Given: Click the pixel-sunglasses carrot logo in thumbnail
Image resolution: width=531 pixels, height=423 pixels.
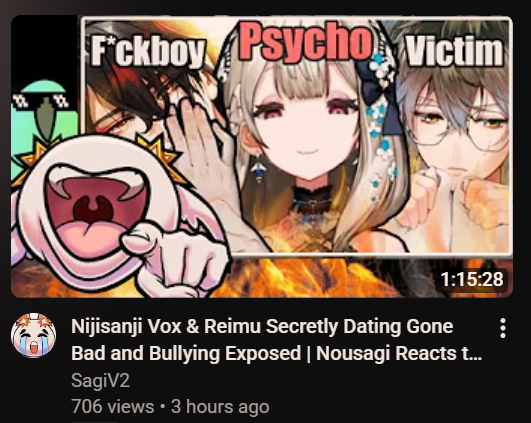Looking at the screenshot, I should coord(44,108).
